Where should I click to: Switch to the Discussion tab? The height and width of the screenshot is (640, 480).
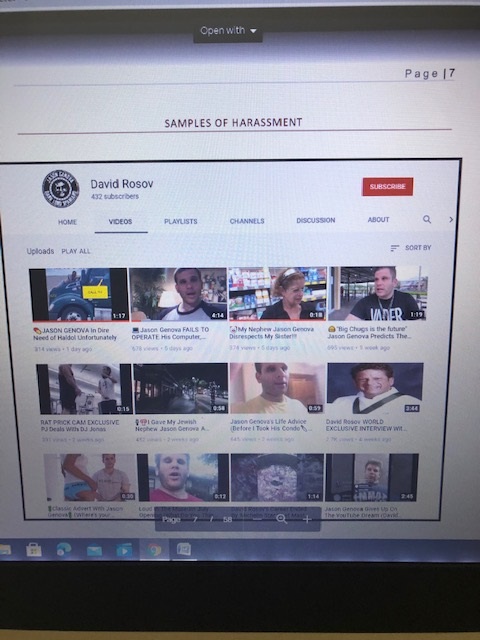coord(316,220)
